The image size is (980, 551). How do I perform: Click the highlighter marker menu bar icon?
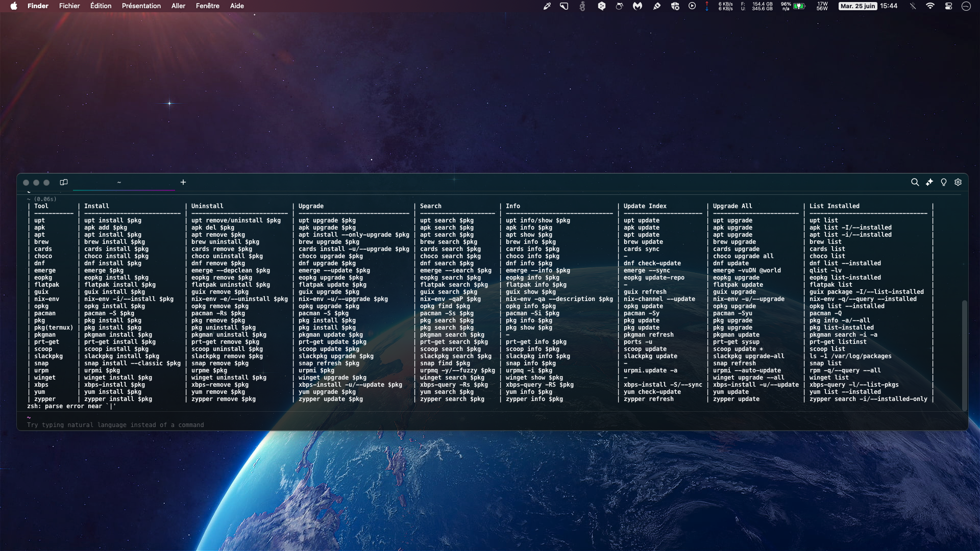point(657,6)
